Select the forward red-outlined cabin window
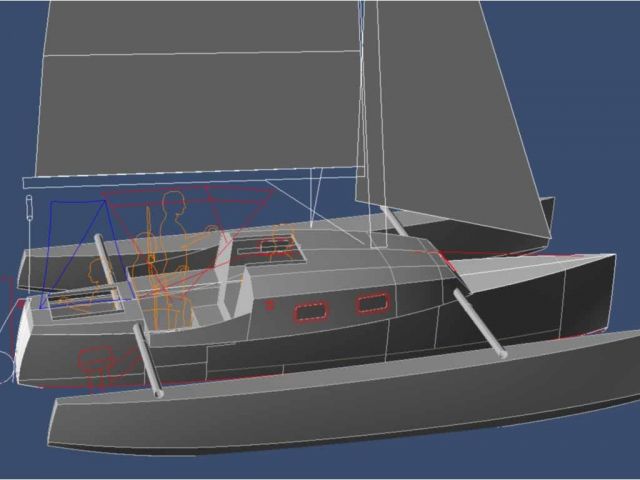The height and width of the screenshot is (480, 640). pyautogui.click(x=373, y=302)
